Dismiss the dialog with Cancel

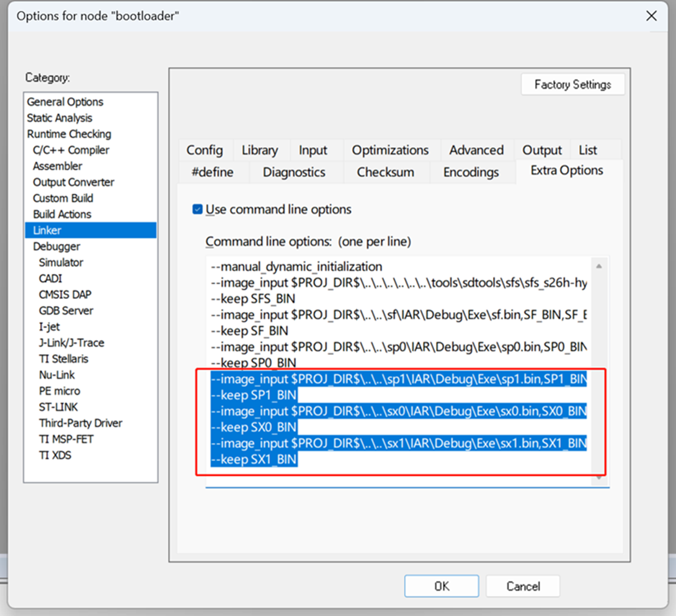(x=523, y=586)
